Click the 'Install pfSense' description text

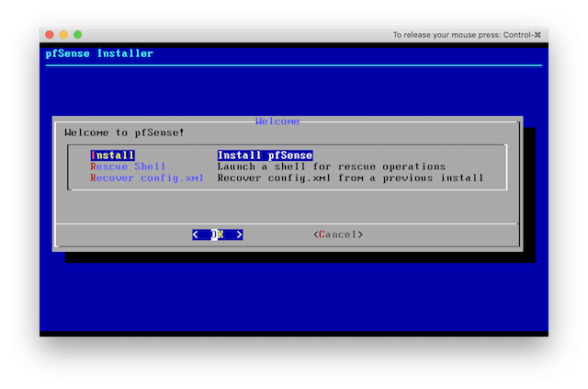[x=266, y=155]
